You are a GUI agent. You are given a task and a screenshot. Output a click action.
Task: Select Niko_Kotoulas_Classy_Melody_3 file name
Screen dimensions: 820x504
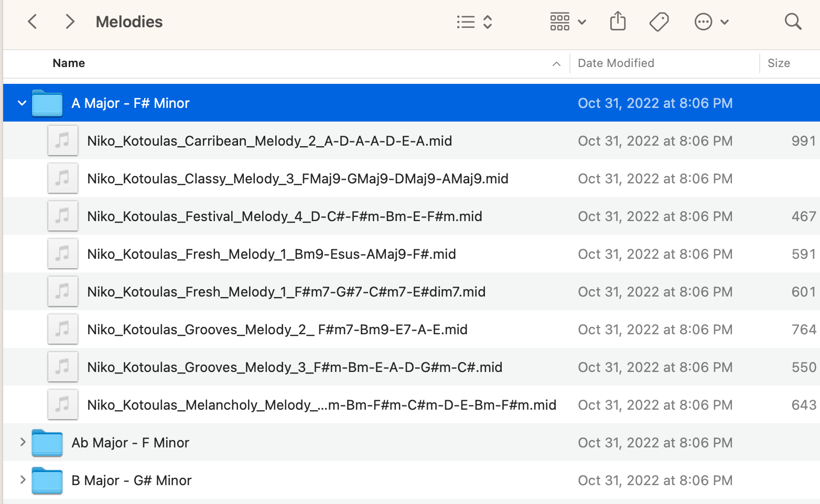[298, 179]
